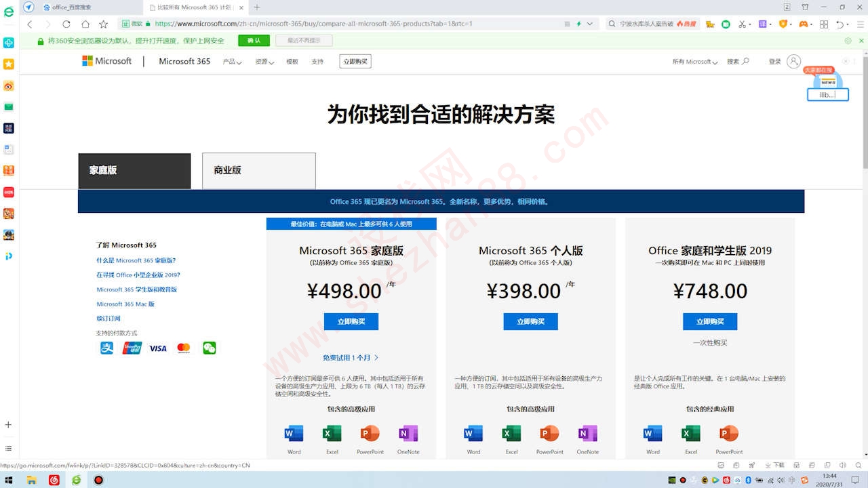Open the NetEase Music taskbar icon
The height and width of the screenshot is (488, 868).
[54, 480]
